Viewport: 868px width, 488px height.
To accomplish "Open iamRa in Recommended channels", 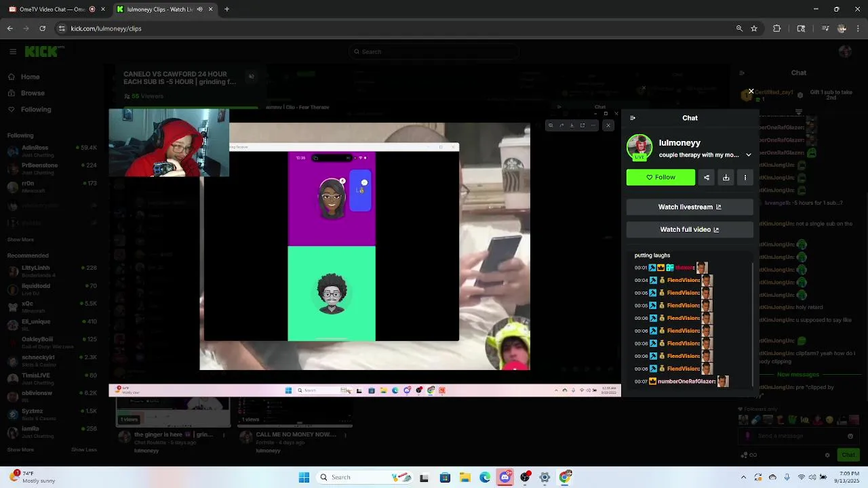I will tap(52, 432).
